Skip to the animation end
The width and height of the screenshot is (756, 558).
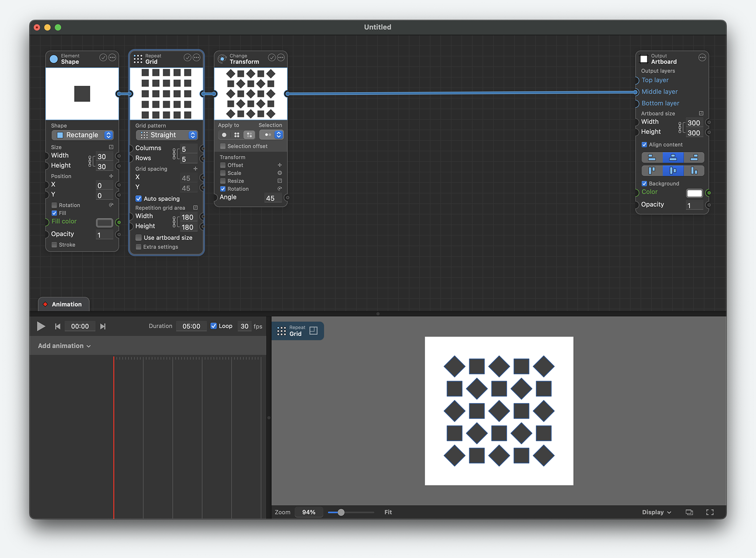tap(103, 326)
